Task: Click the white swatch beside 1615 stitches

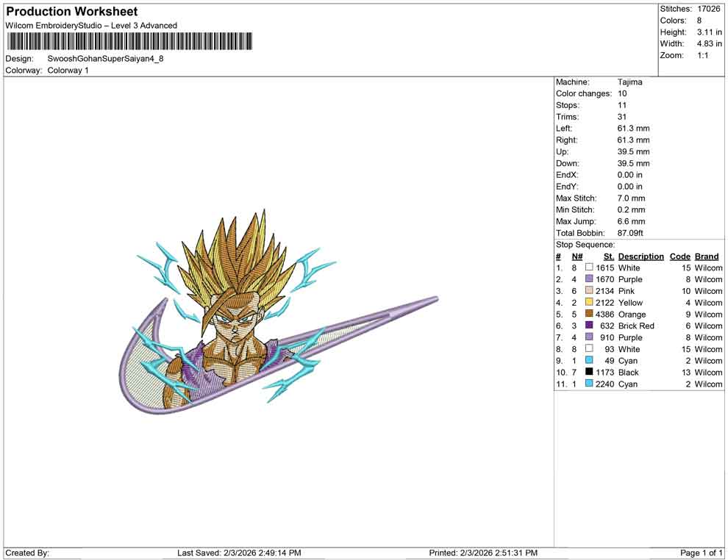Action: tap(589, 268)
